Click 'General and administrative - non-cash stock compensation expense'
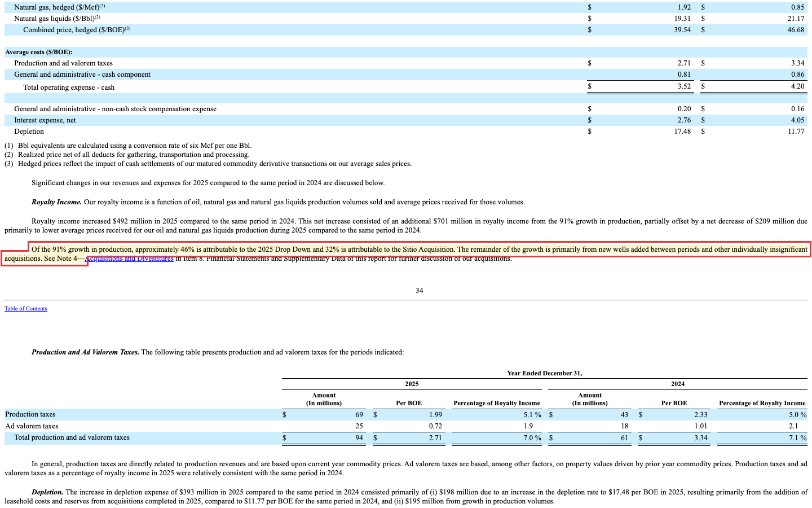The height and width of the screenshot is (508, 812). [x=115, y=109]
